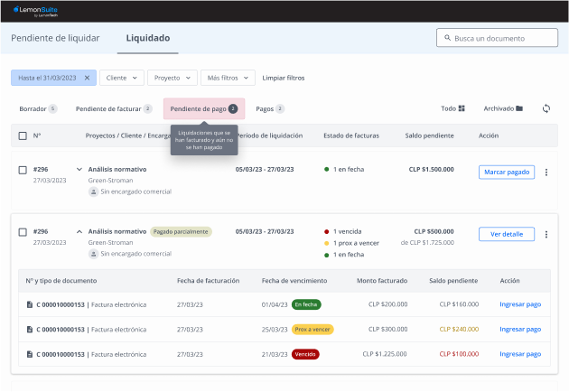Remove the Hasta el 31/03/2023 filter chip
Image resolution: width=569 pixels, height=392 pixels.
[87, 78]
